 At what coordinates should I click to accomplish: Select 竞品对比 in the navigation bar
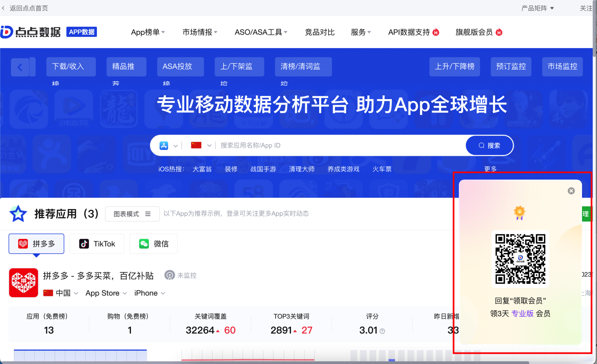coord(319,32)
